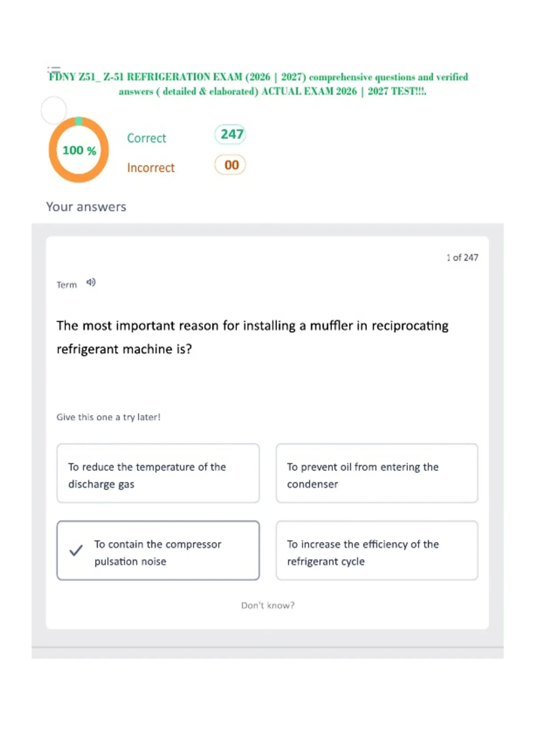The height and width of the screenshot is (756, 534).
Task: Click the Your answers heading
Action: coord(86,207)
